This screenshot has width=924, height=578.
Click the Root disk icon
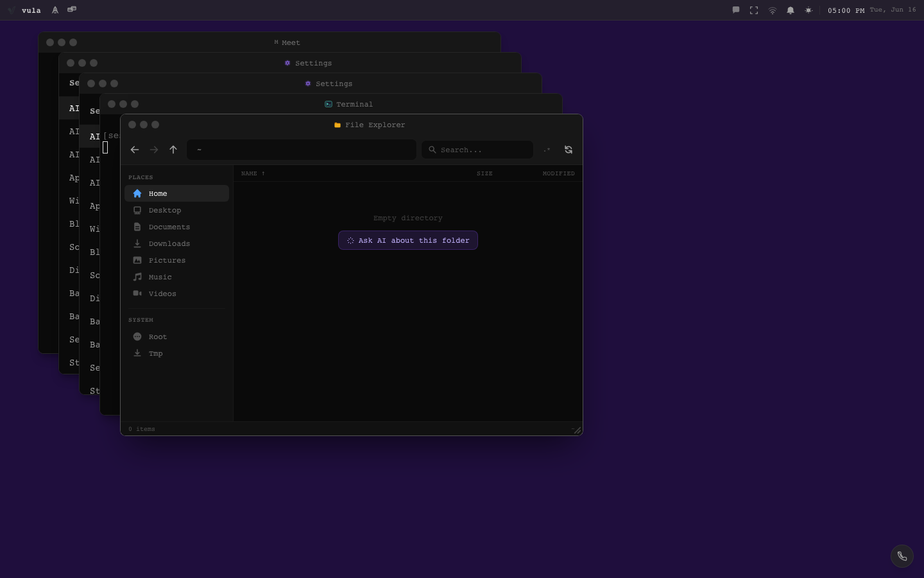[137, 337]
